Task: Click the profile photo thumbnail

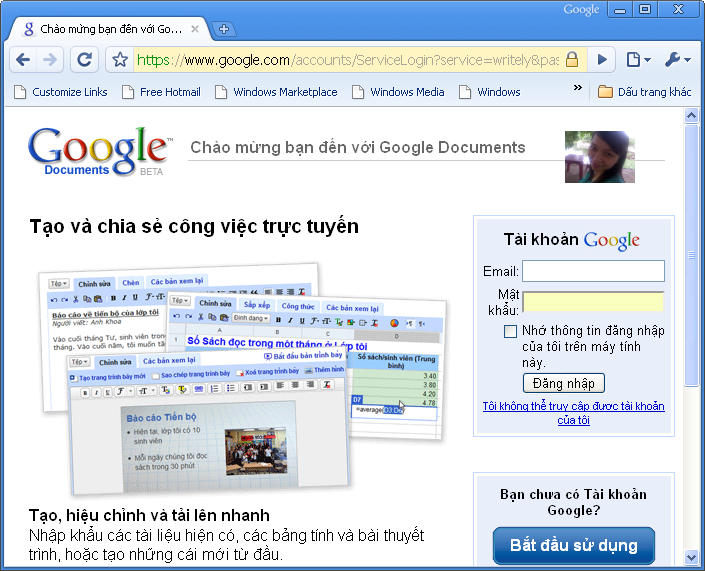Action: pyautogui.click(x=600, y=157)
